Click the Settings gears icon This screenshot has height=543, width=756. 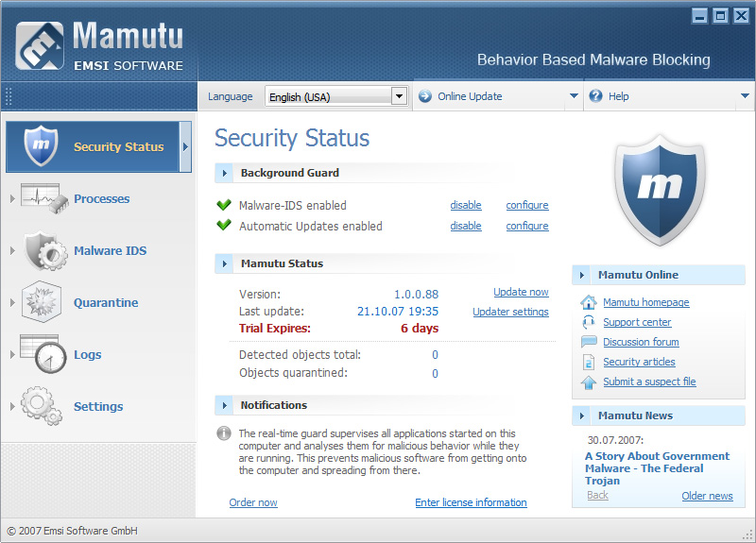(42, 406)
